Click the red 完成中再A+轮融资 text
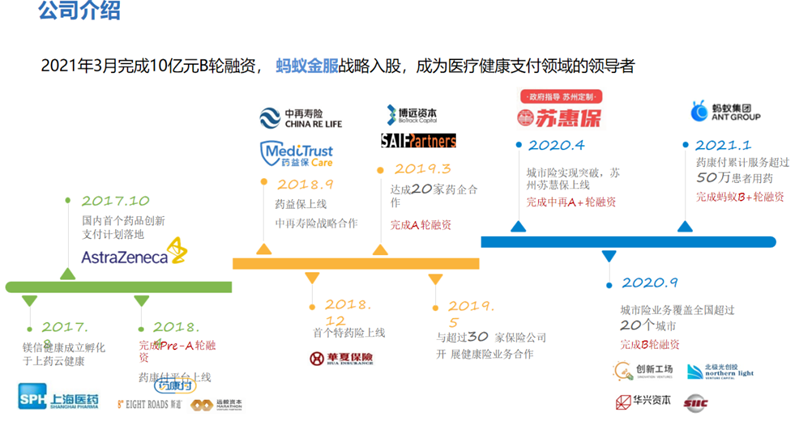 click(571, 202)
